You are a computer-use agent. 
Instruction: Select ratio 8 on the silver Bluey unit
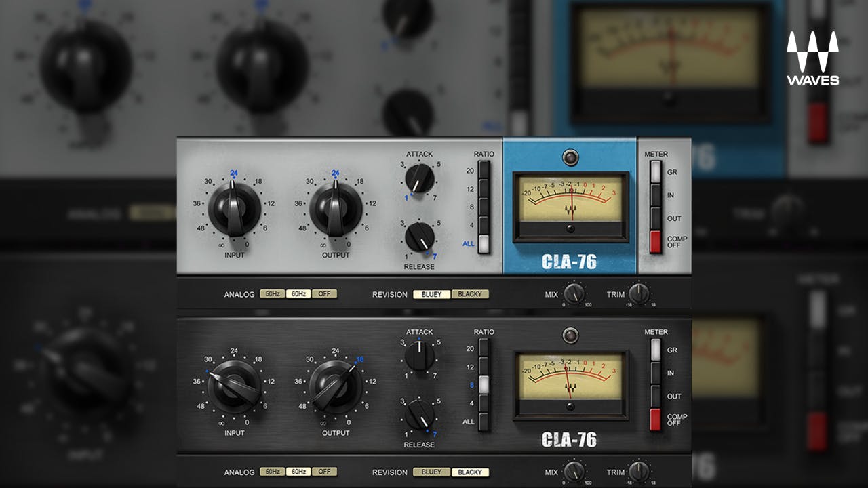click(x=484, y=207)
